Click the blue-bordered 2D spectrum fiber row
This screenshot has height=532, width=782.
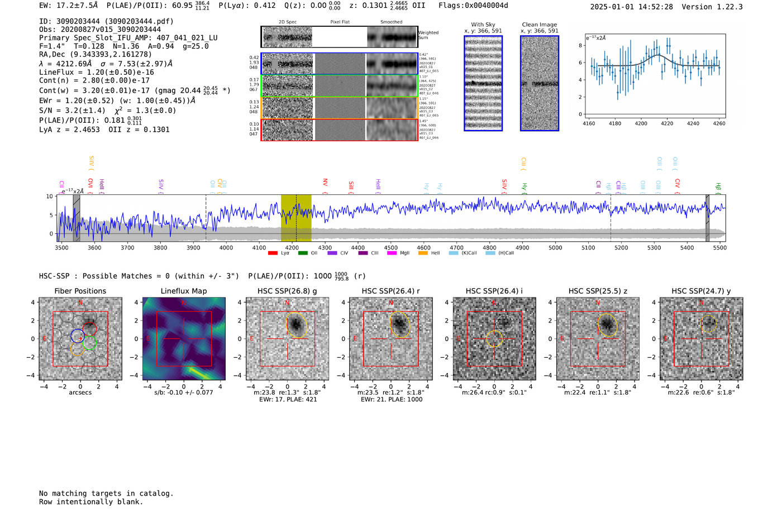tap(340, 64)
